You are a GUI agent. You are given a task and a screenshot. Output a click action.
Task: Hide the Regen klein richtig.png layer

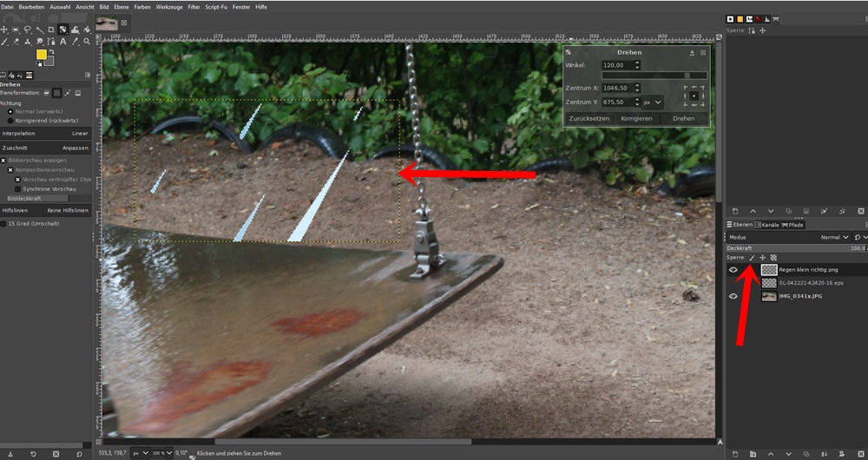tap(733, 270)
